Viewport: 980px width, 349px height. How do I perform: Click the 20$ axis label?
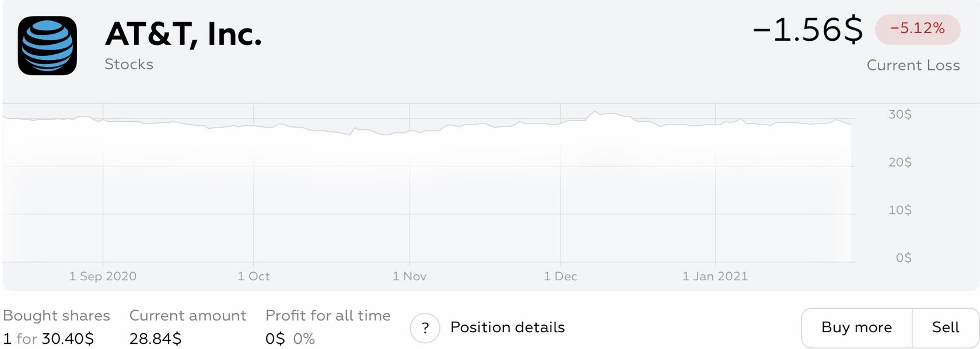click(x=900, y=162)
